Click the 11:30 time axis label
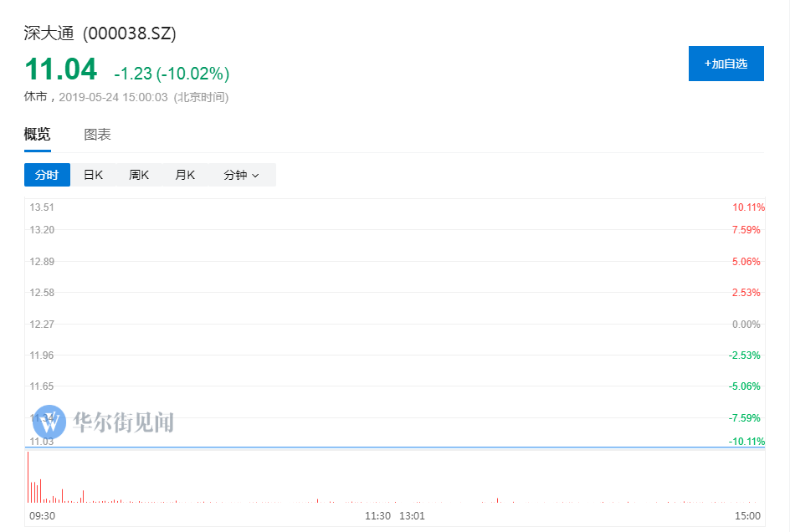 [378, 516]
